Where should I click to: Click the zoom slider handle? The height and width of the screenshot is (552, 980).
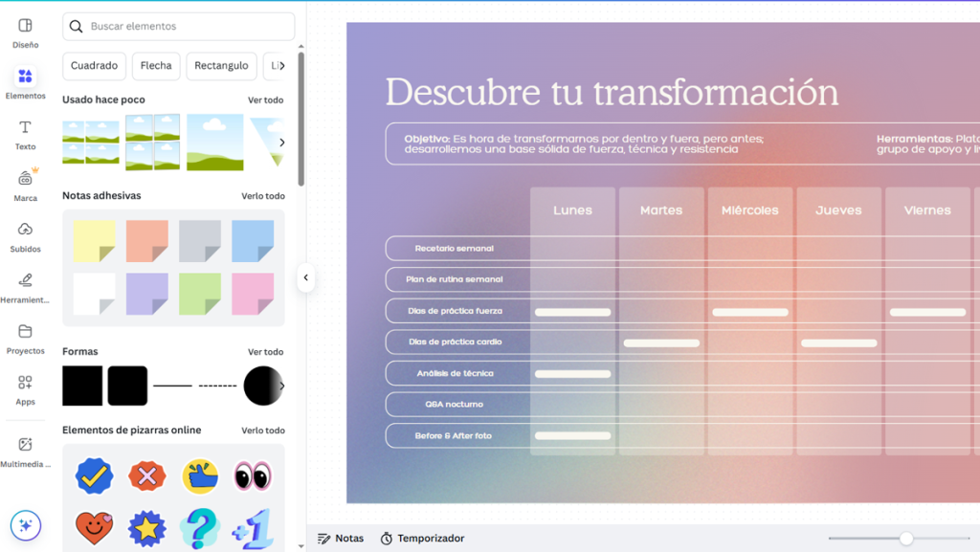905,539
